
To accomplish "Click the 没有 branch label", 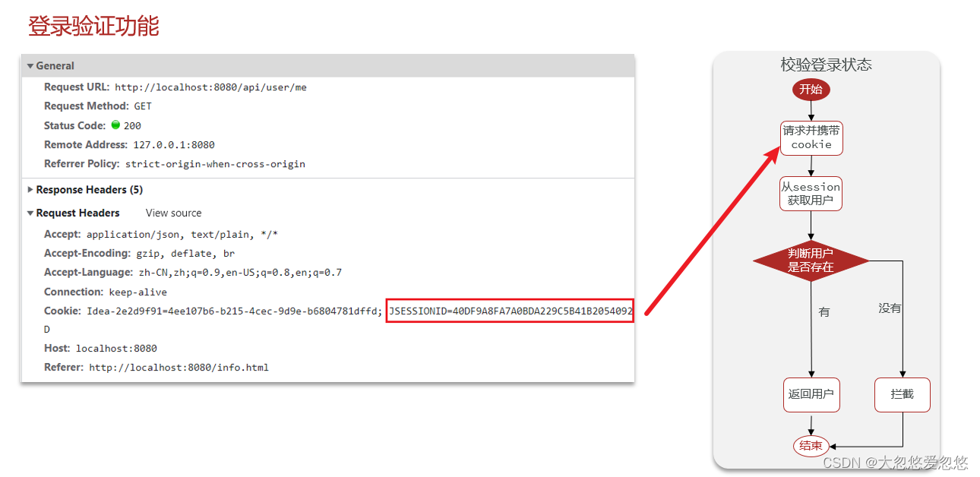I will [x=890, y=308].
